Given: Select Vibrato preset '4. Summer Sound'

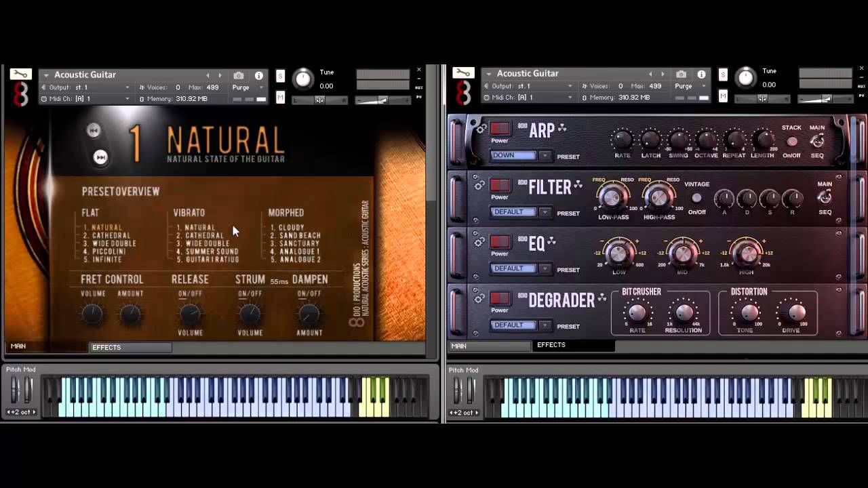Looking at the screenshot, I should click(208, 251).
